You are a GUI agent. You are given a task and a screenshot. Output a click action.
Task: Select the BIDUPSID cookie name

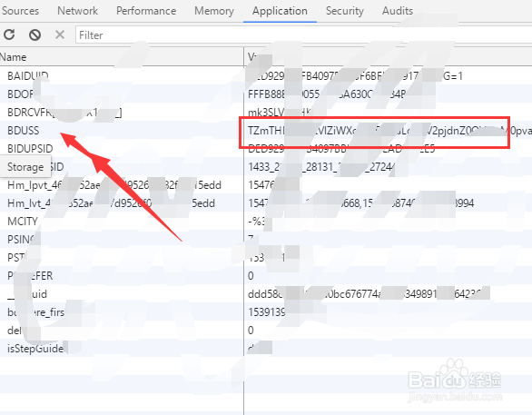pos(30,149)
